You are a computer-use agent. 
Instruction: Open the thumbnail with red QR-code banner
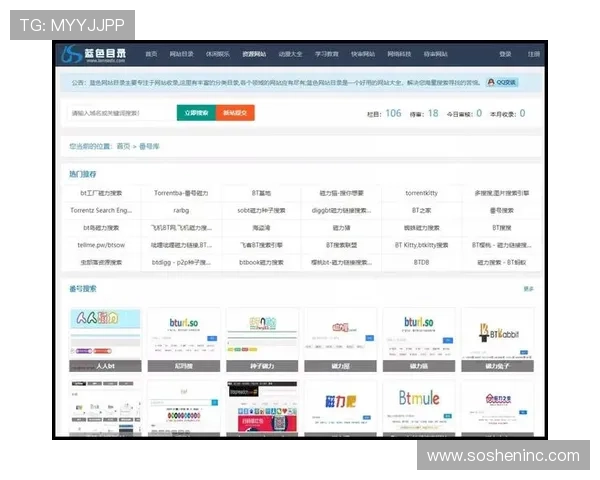point(262,408)
